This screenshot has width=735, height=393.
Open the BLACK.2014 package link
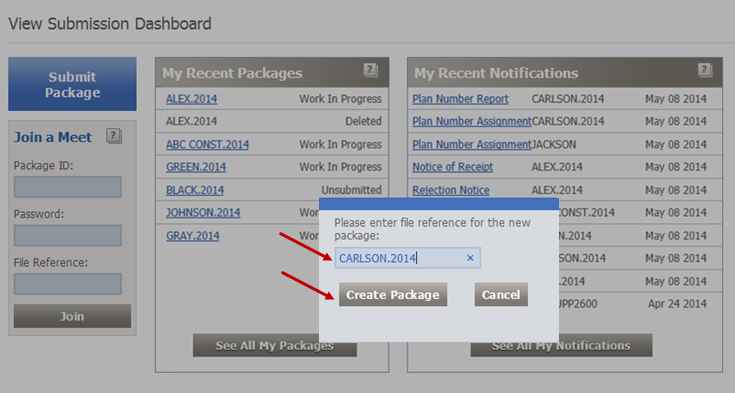point(195,190)
